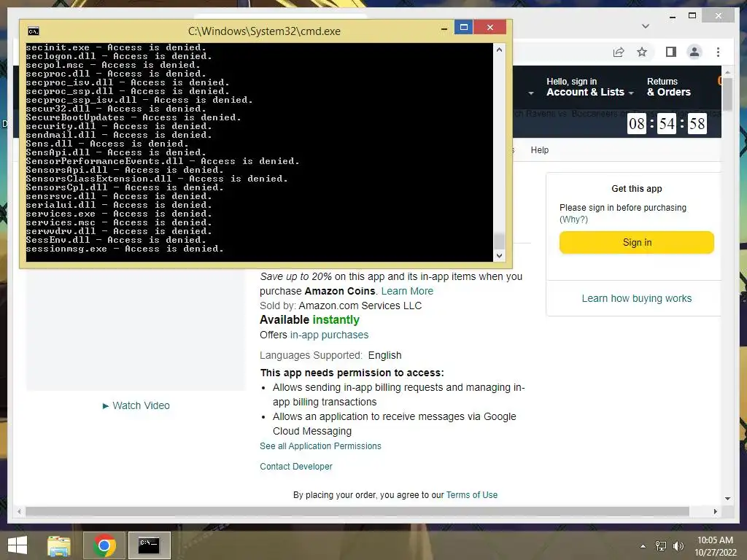Viewport: 747px width, 560px height.
Task: Follow the Amazon Coins Learn More link
Action: pyautogui.click(x=407, y=291)
